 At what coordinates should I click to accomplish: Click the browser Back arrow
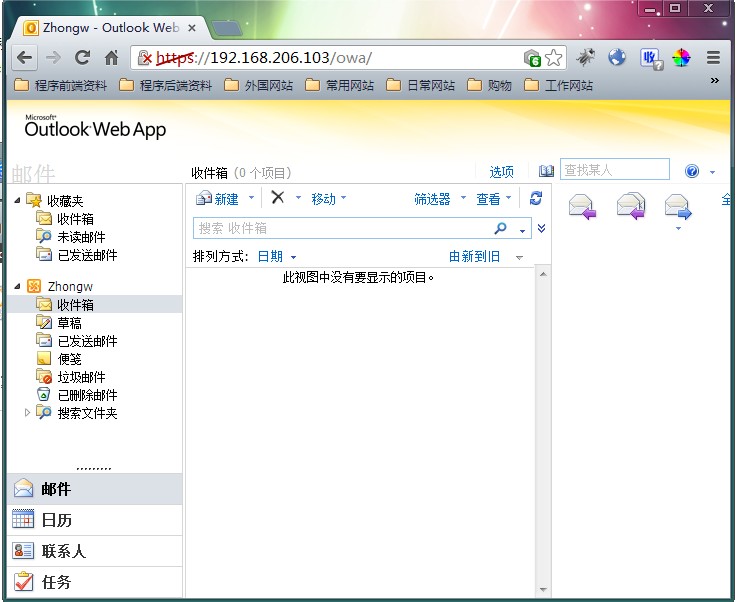pos(24,58)
